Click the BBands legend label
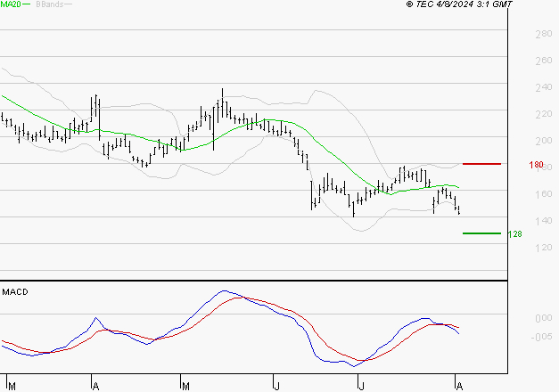The height and width of the screenshot is (392, 559). coord(50,4)
